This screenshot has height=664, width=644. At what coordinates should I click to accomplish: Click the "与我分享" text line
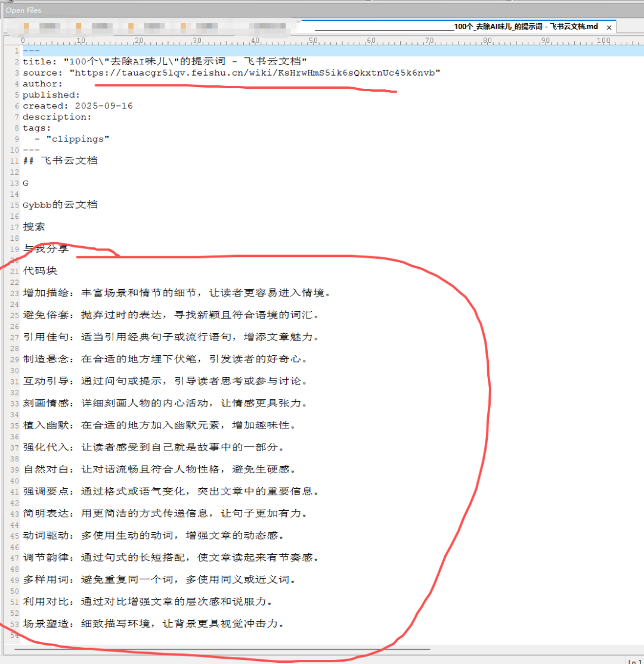pyautogui.click(x=45, y=249)
